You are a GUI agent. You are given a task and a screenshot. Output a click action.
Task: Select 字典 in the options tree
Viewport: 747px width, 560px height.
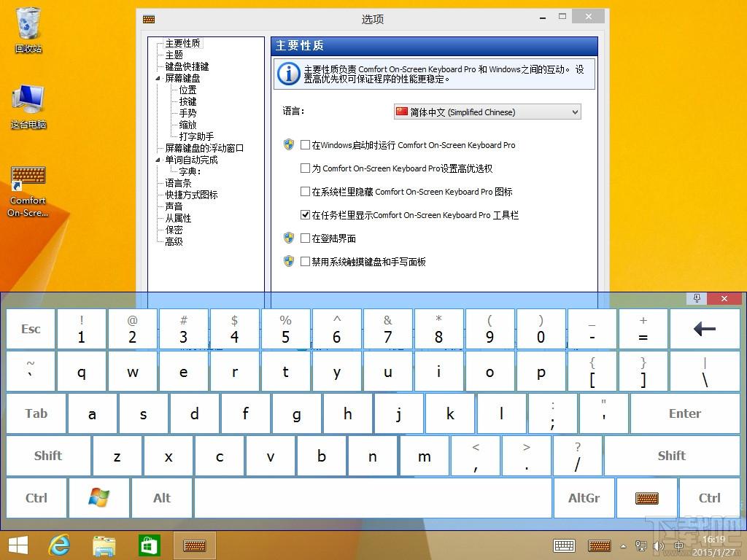(190, 171)
